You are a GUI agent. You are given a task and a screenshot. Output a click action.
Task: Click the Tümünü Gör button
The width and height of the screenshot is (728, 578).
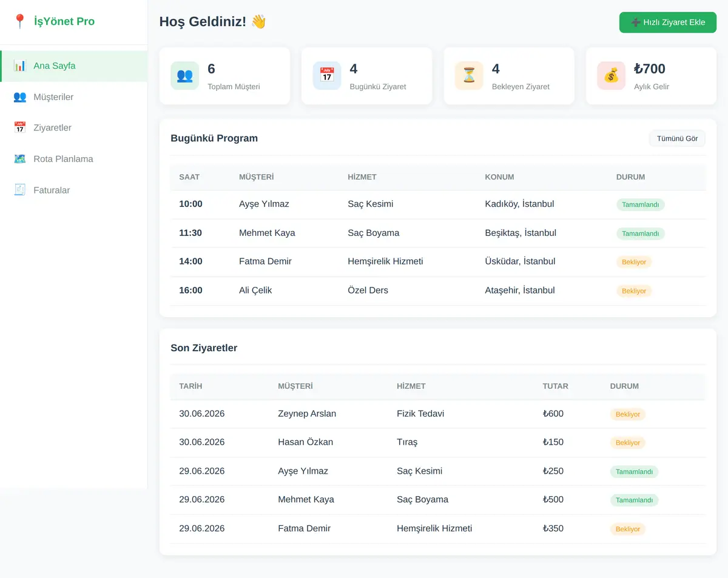[x=677, y=138]
